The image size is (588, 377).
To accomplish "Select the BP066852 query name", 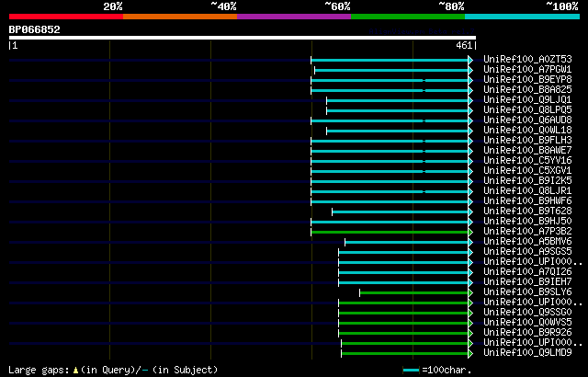I will (x=35, y=29).
